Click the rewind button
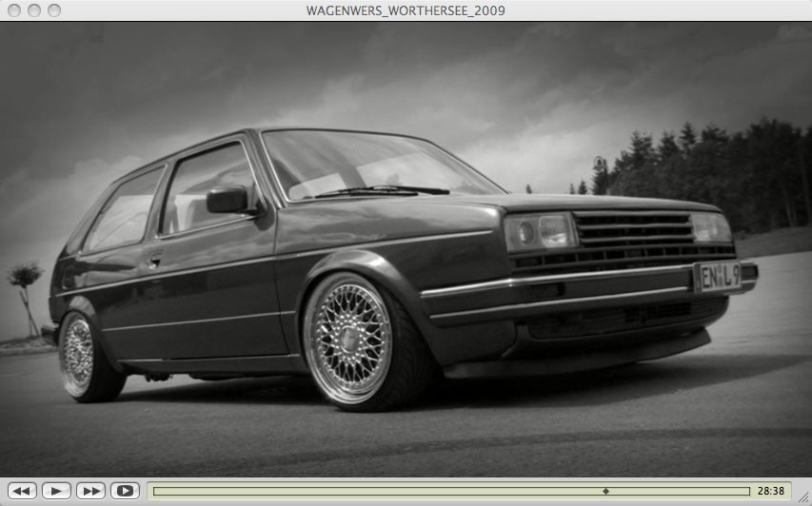The height and width of the screenshot is (506, 812). click(x=23, y=491)
